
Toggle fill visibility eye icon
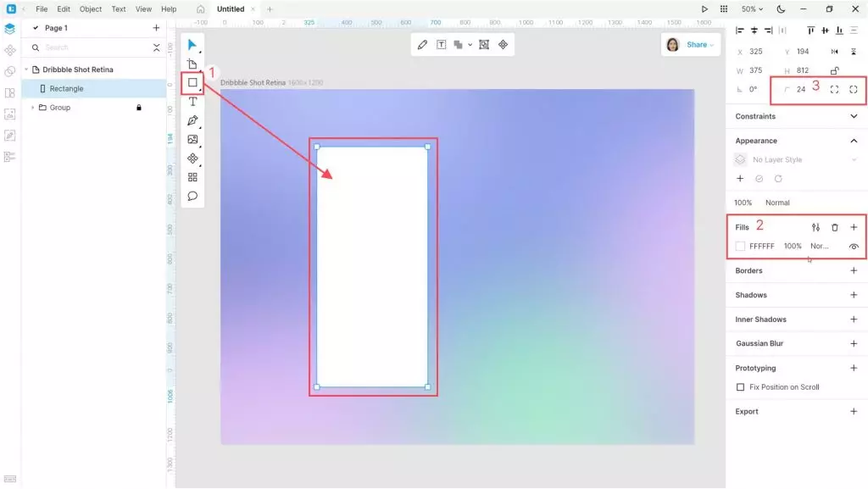[854, 247]
